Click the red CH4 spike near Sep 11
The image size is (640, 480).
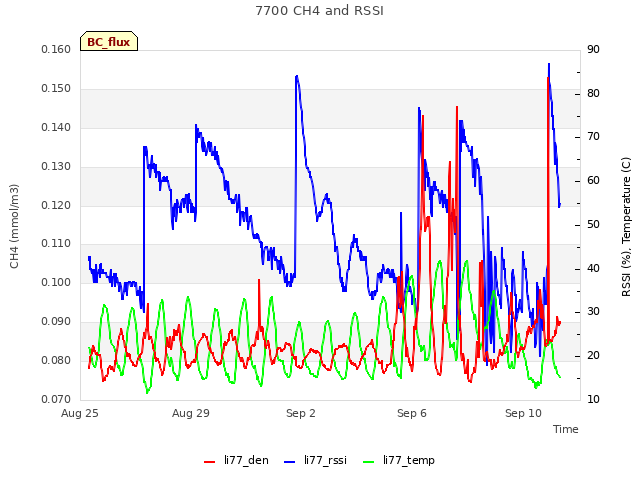tap(548, 78)
